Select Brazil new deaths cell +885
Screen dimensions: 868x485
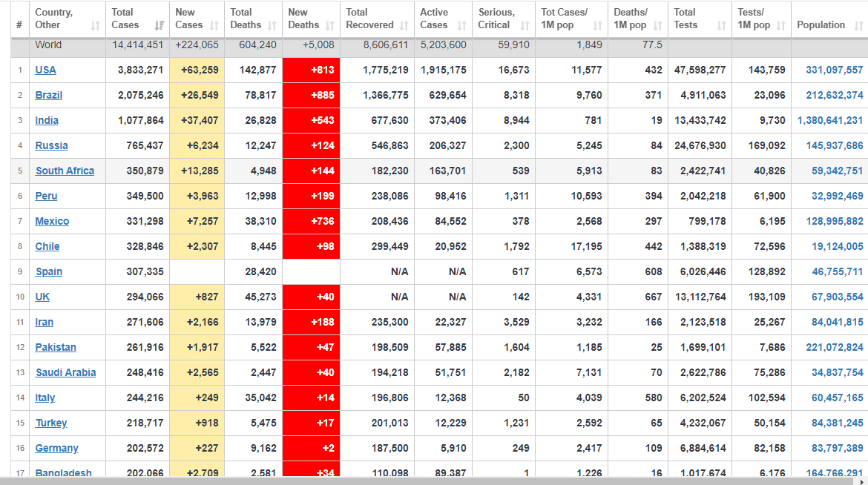[x=311, y=95]
